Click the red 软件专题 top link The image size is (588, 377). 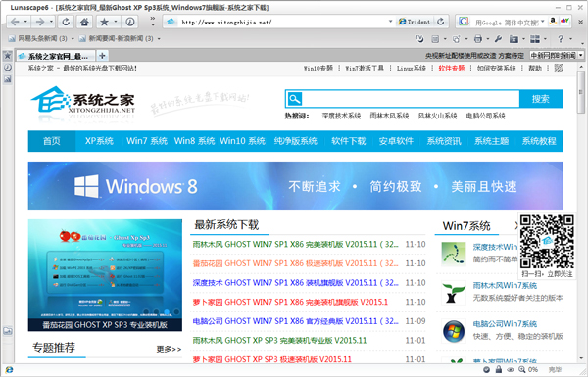(452, 69)
